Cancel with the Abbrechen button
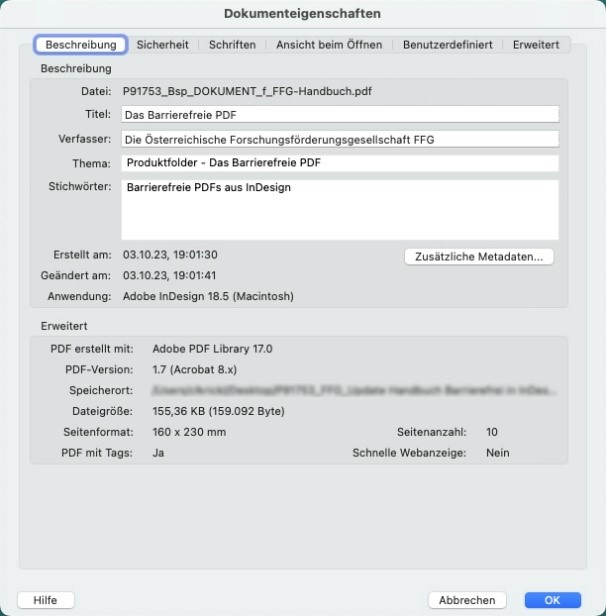The image size is (606, 616). click(467, 600)
